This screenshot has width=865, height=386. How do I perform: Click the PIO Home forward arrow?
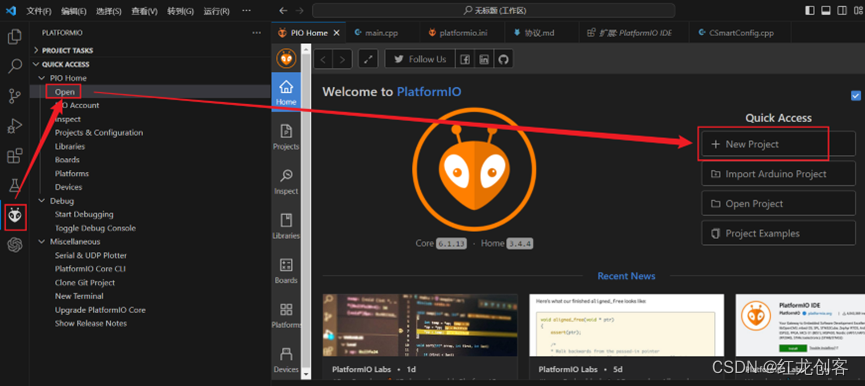(343, 59)
